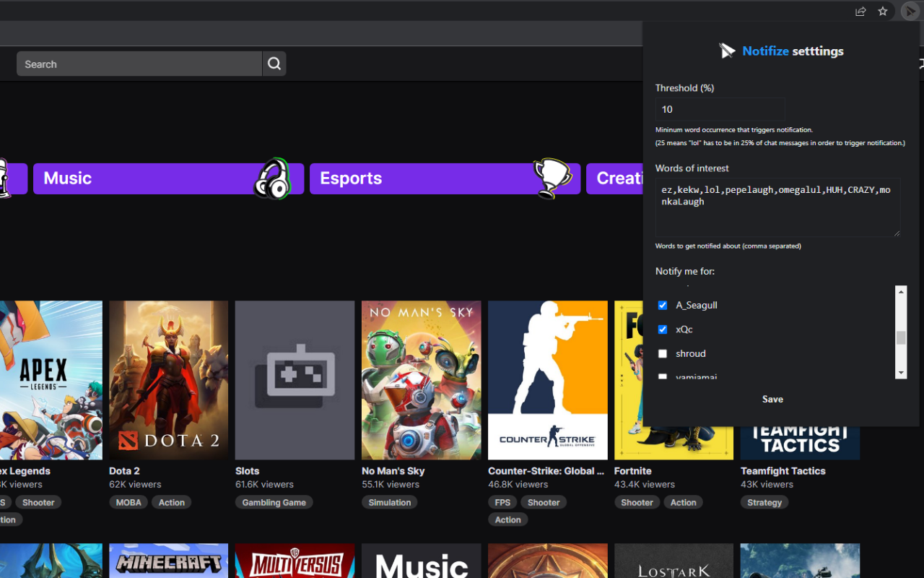Click the 61.6K viewers text
Viewport: 924px width, 578px height.
pos(265,484)
